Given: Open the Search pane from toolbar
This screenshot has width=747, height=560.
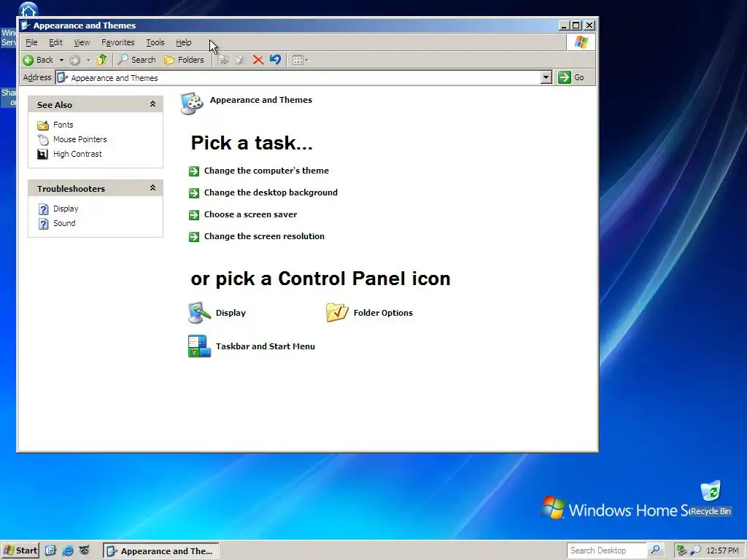Looking at the screenshot, I should (136, 60).
